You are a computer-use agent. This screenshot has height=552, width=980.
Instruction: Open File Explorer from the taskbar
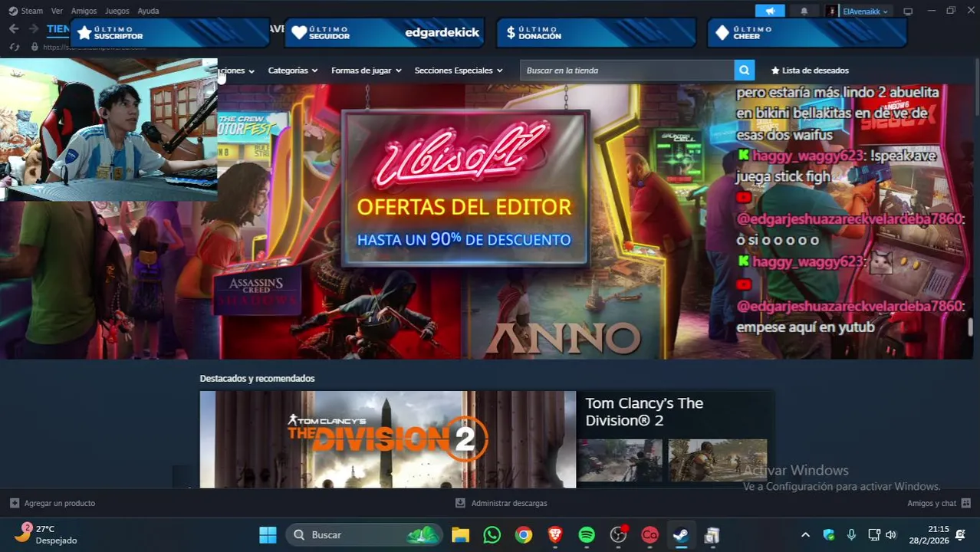pyautogui.click(x=460, y=535)
